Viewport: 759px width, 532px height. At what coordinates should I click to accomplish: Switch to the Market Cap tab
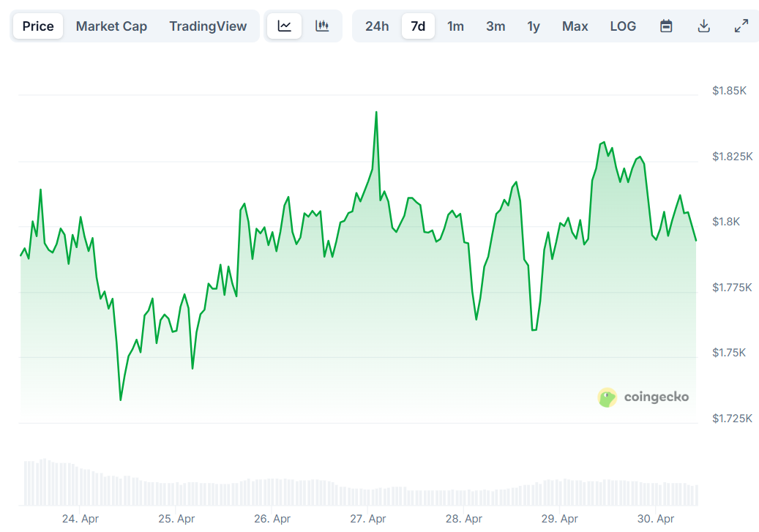tap(111, 26)
